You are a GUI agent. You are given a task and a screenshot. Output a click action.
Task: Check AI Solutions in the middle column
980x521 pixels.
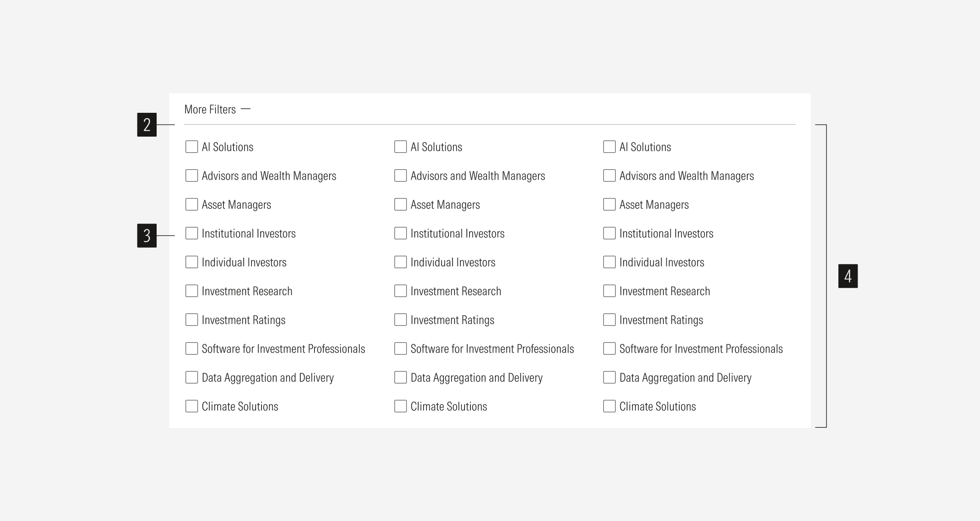[401, 147]
